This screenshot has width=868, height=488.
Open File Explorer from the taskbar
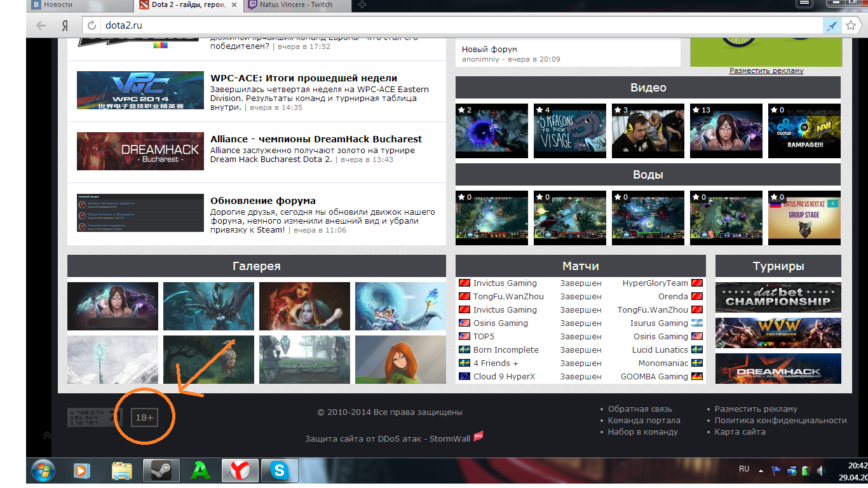pyautogui.click(x=121, y=471)
